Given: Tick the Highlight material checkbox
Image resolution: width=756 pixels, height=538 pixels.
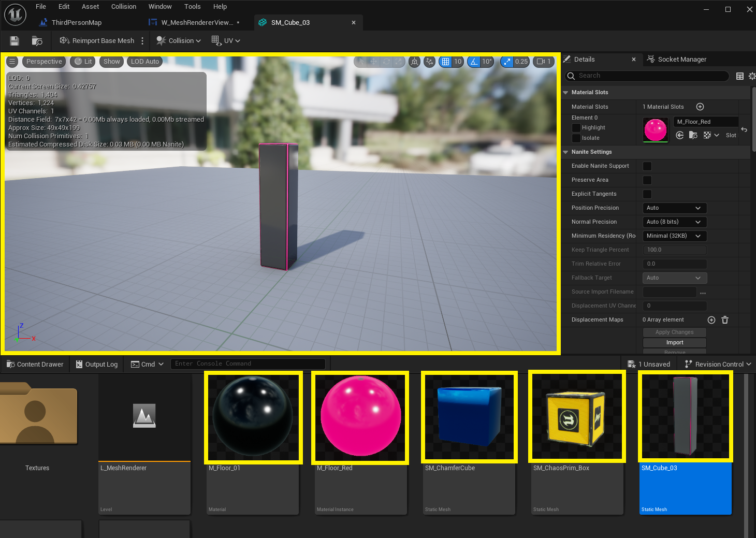Looking at the screenshot, I should (576, 128).
